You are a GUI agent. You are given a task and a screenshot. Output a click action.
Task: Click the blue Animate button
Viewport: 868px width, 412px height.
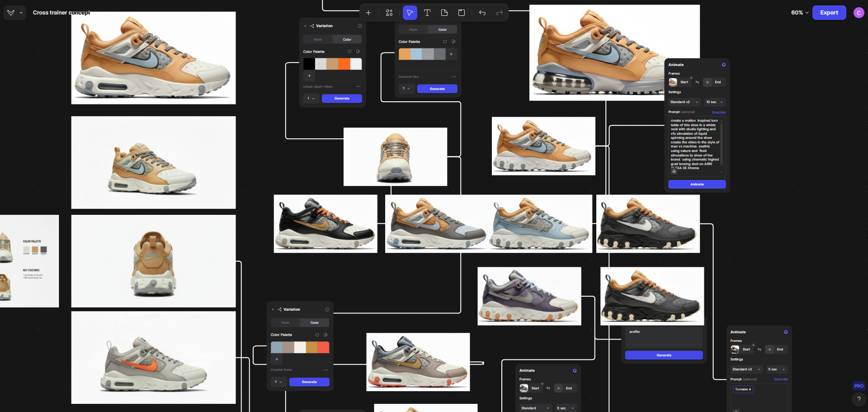coord(697,184)
